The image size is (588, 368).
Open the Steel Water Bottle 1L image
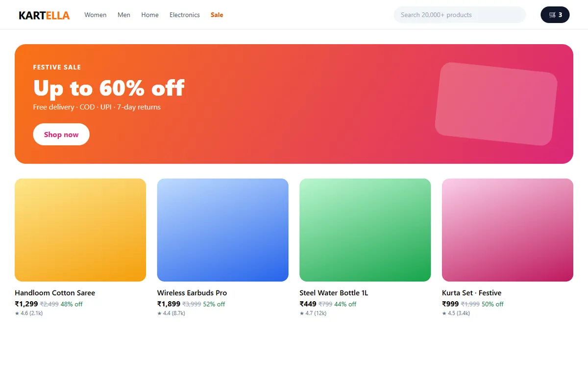[365, 230]
